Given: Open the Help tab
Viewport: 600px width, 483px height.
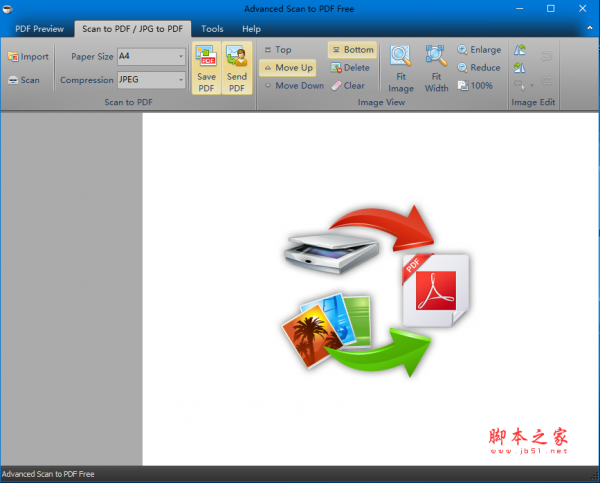Looking at the screenshot, I should 251,29.
